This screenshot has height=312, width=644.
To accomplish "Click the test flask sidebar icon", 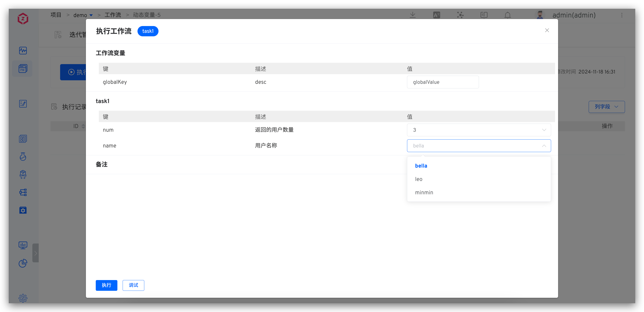I will (23, 157).
